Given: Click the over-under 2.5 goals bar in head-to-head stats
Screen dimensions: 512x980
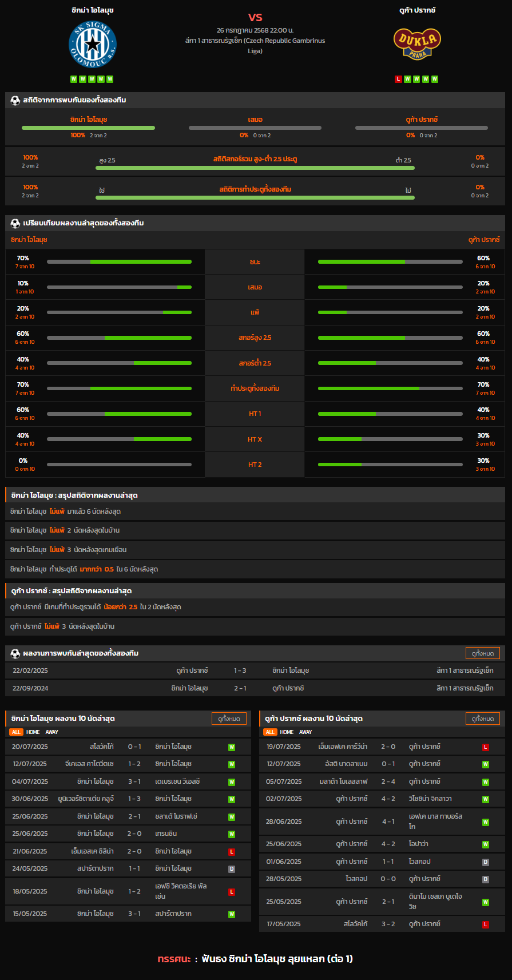Looking at the screenshot, I should pyautogui.click(x=255, y=168).
